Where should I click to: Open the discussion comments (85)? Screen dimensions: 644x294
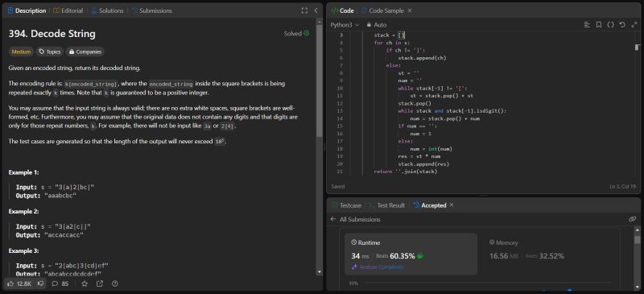(x=60, y=284)
